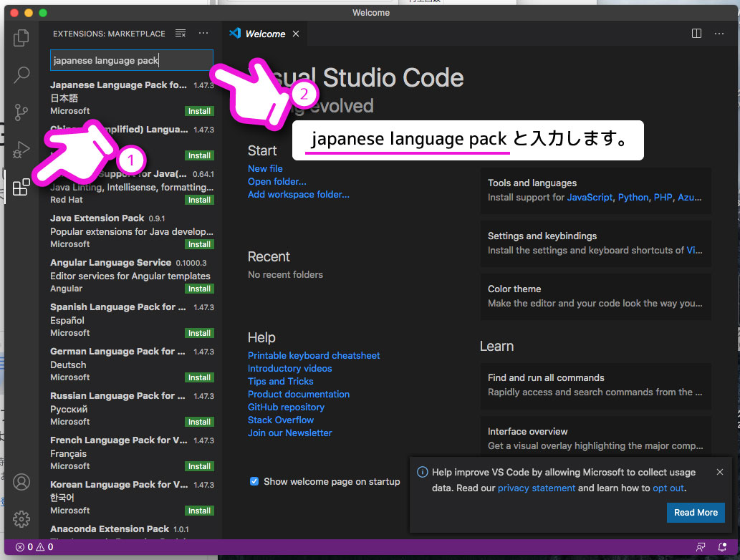
Task: Open the notifications bell in the status bar
Action: click(724, 547)
